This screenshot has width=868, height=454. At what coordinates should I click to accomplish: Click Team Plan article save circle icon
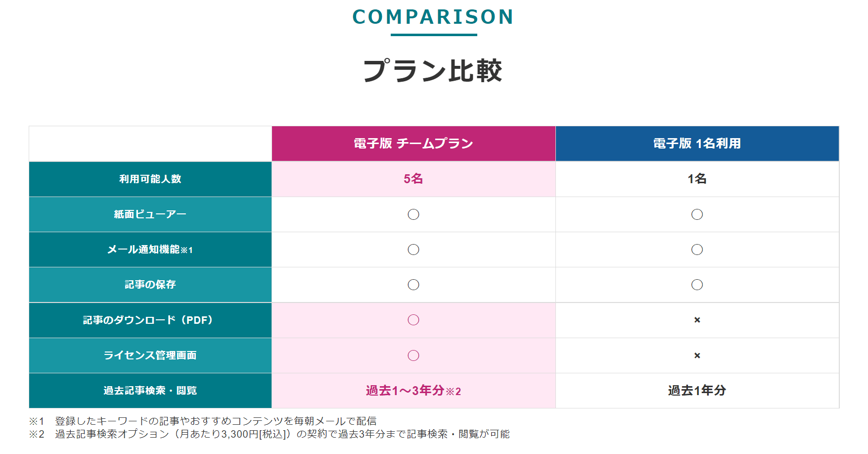tap(413, 285)
